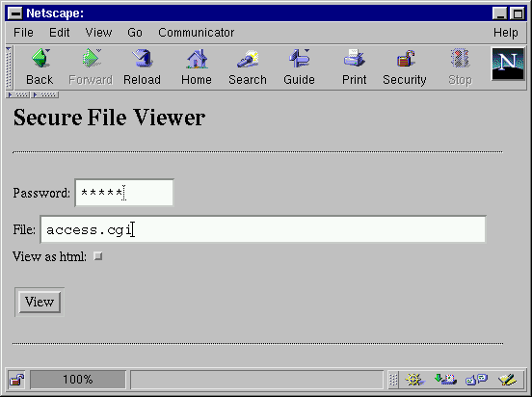Expand the second collapsed toolbar arrow
The height and width of the screenshot is (397, 532).
(x=44, y=94)
